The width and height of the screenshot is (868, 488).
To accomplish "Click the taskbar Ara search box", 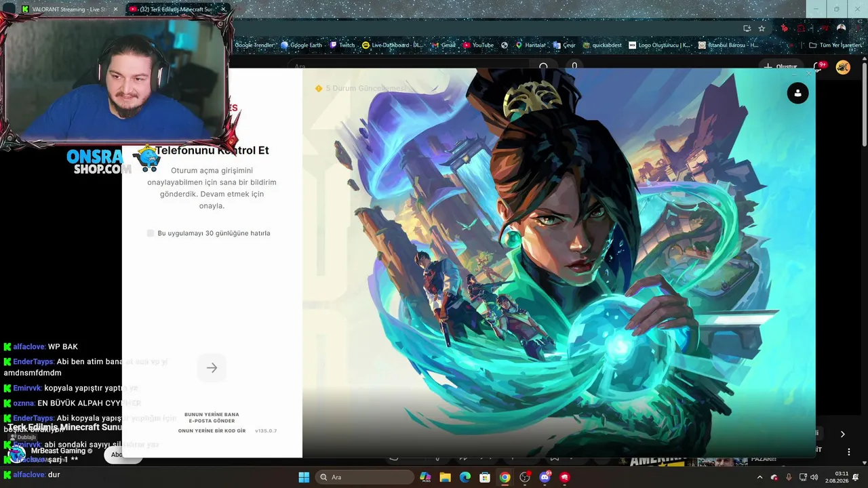I will [x=366, y=477].
